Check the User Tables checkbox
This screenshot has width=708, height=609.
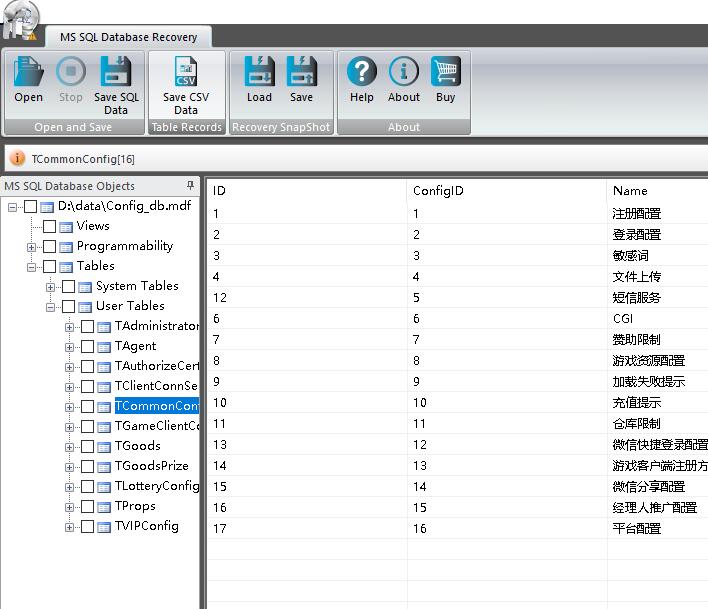[x=68, y=307]
